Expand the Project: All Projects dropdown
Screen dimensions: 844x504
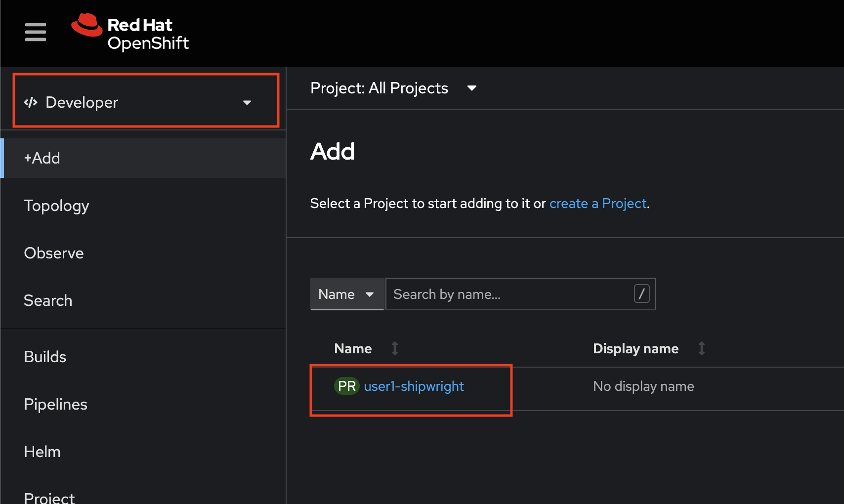(x=393, y=88)
